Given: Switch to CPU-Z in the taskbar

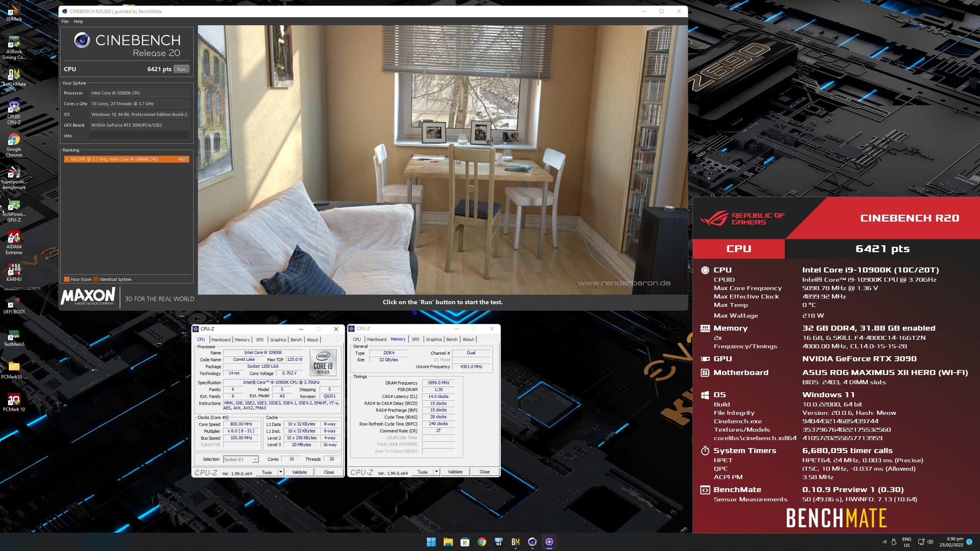Looking at the screenshot, I should pos(549,542).
